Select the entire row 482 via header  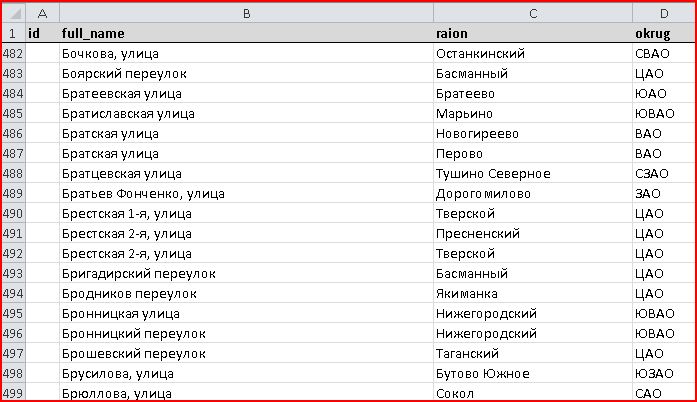click(x=13, y=53)
